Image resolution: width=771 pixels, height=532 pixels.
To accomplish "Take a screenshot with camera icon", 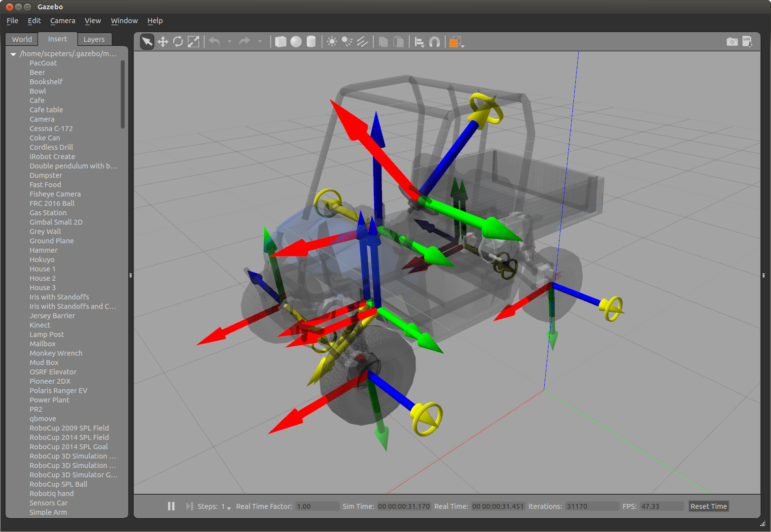I will coord(732,42).
